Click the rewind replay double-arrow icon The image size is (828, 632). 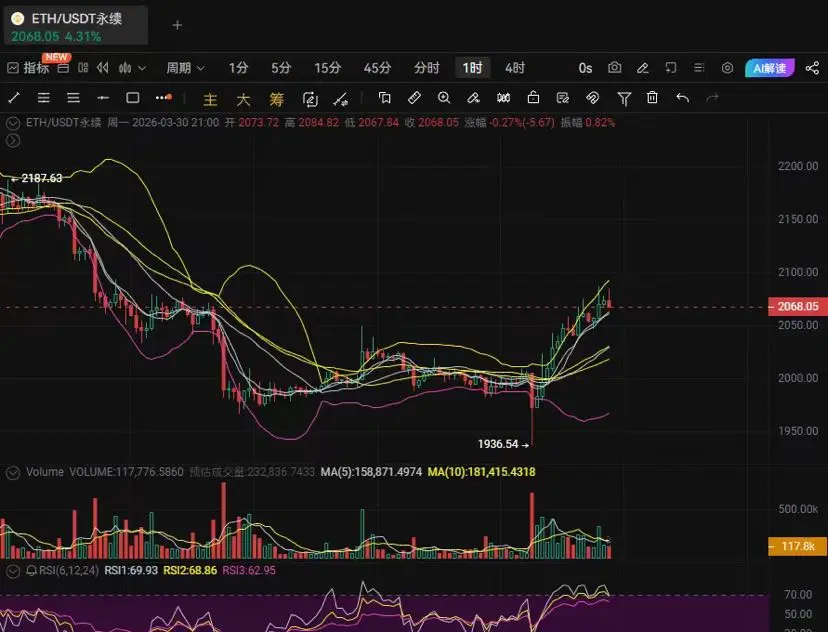pyautogui.click(x=103, y=68)
